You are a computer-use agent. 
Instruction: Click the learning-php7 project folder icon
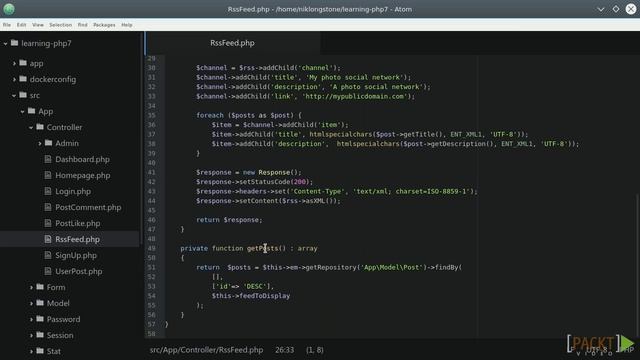[15, 43]
